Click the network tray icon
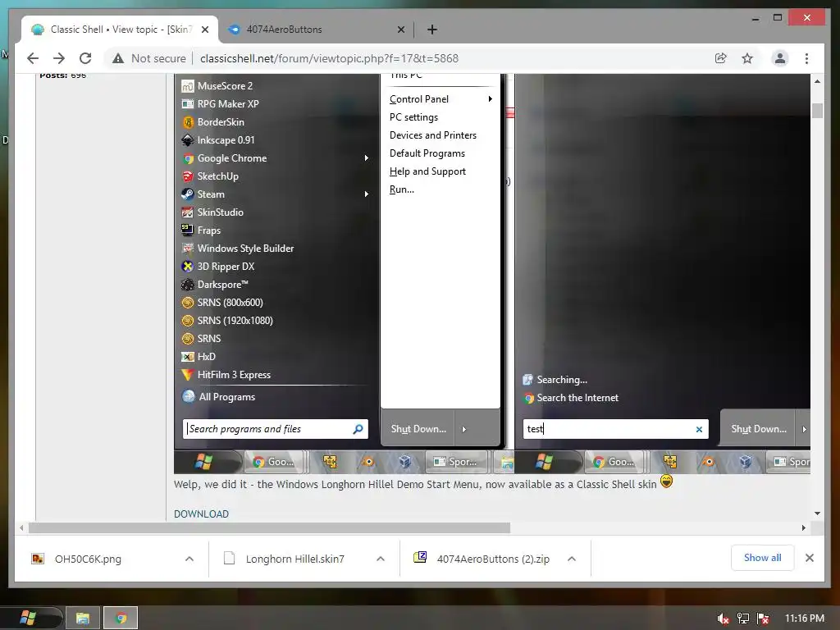 click(x=743, y=619)
